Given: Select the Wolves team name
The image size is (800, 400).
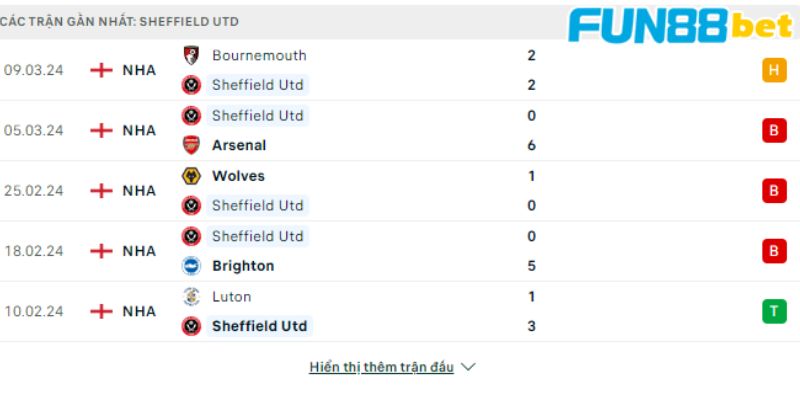Looking at the screenshot, I should click(x=238, y=176).
